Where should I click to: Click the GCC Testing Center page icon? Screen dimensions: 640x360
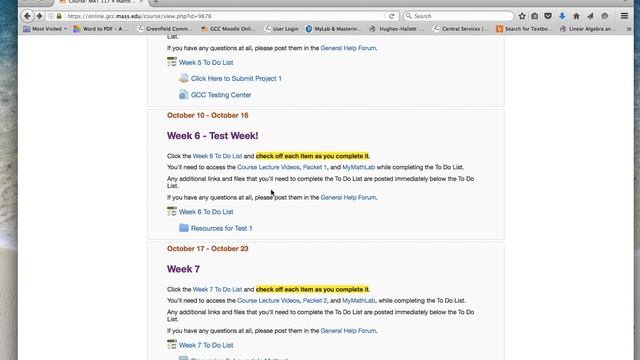pos(184,94)
